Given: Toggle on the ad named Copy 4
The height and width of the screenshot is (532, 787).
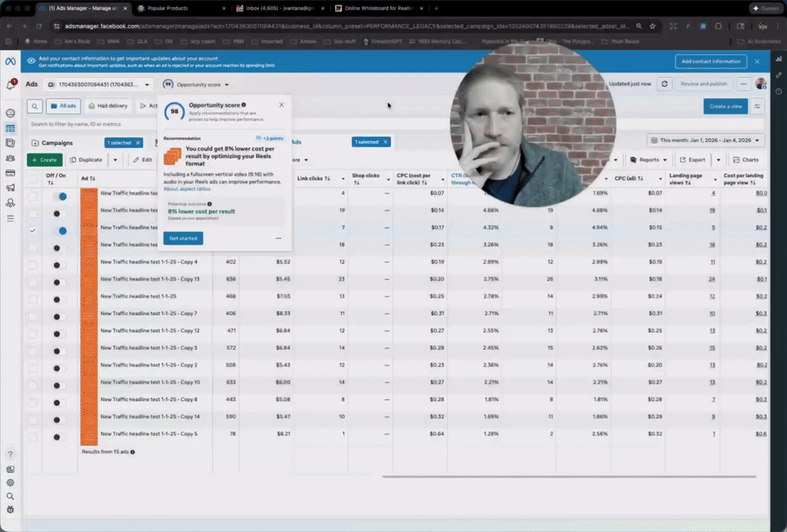Looking at the screenshot, I should 59,265.
